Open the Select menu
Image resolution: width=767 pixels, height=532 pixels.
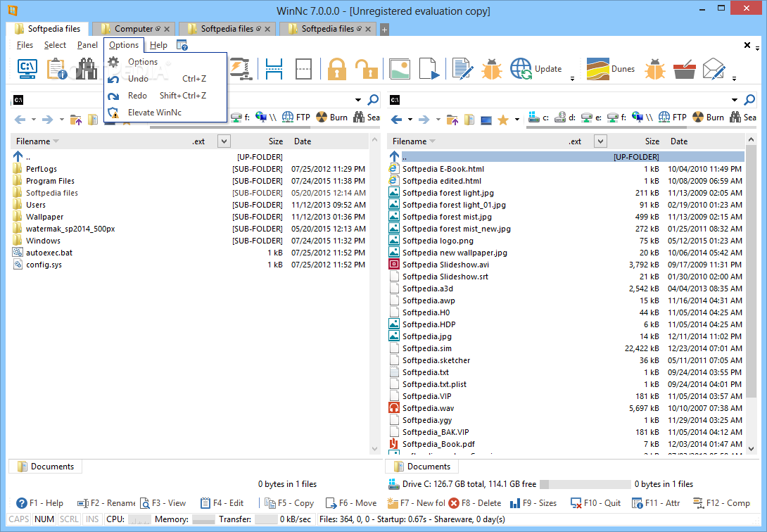(55, 45)
